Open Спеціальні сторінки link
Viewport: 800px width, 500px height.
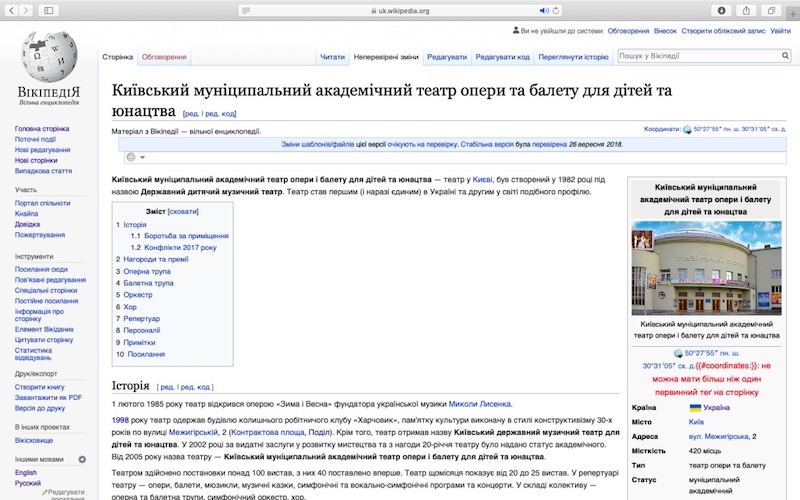coord(46,290)
